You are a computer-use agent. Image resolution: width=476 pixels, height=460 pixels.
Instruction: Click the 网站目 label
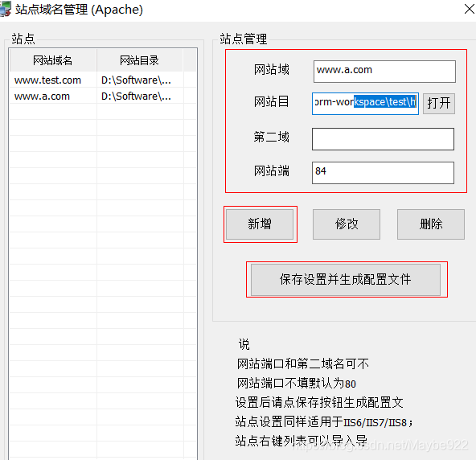[x=272, y=101]
